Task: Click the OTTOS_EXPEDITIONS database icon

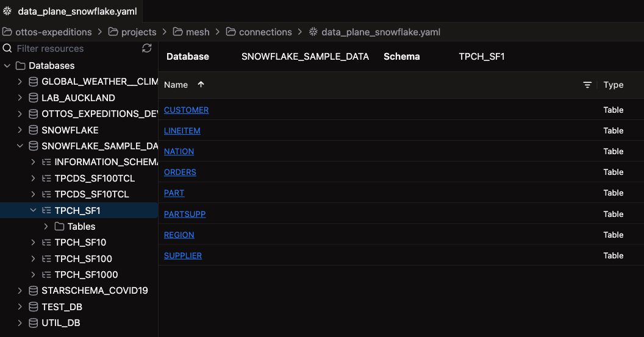Action: (34, 114)
